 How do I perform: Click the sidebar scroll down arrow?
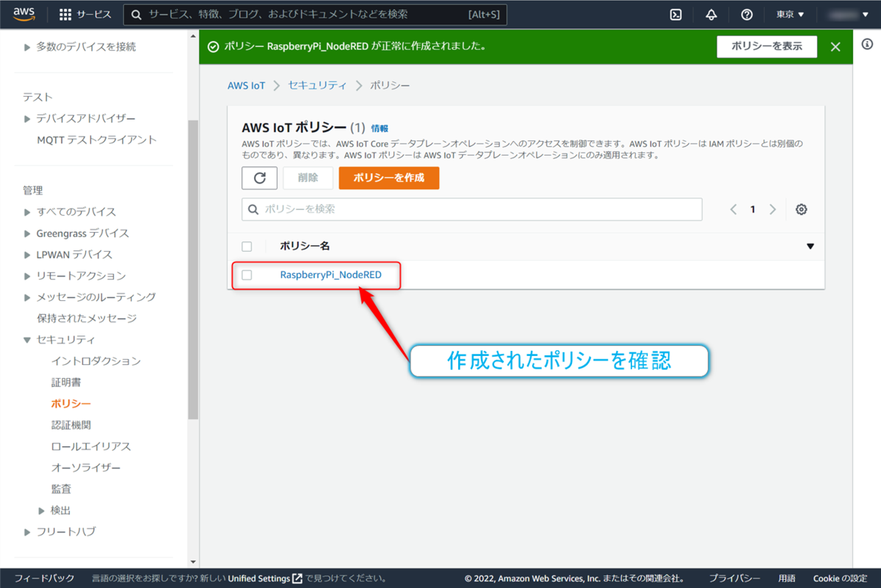[x=193, y=563]
